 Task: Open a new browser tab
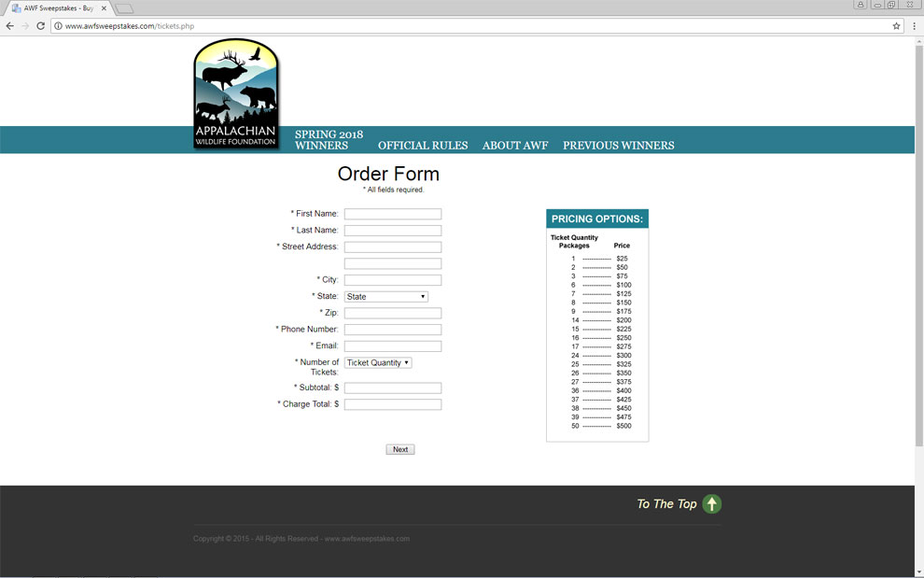[124, 8]
